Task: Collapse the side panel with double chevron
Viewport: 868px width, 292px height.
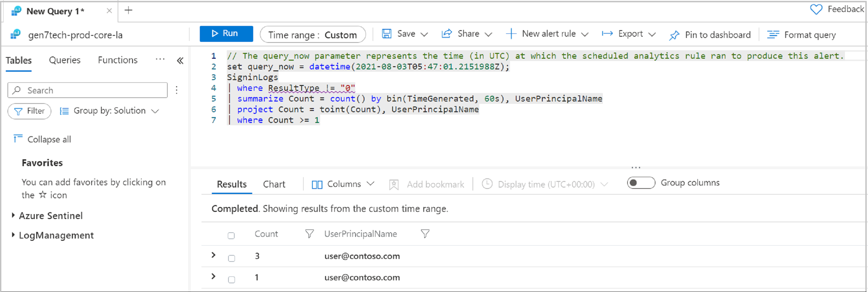Action: pyautogui.click(x=180, y=61)
